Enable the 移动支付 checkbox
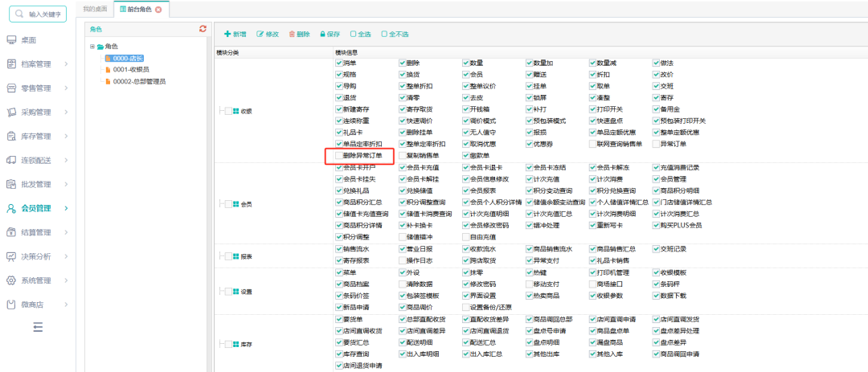 529,284
